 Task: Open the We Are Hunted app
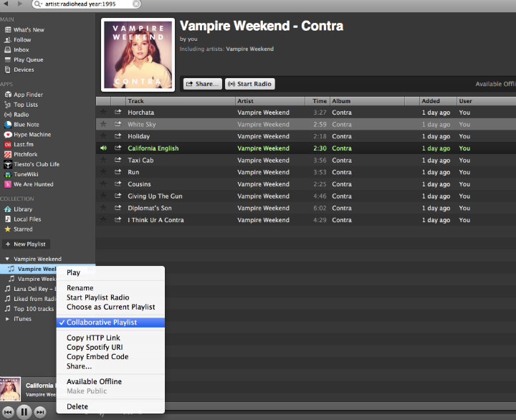(x=29, y=184)
